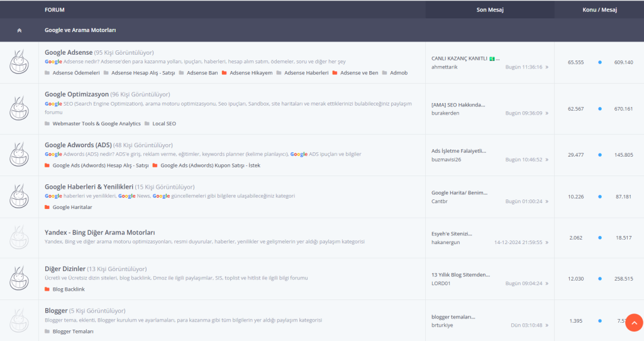Click the gray folder icon beside Local SEO

[x=147, y=124]
